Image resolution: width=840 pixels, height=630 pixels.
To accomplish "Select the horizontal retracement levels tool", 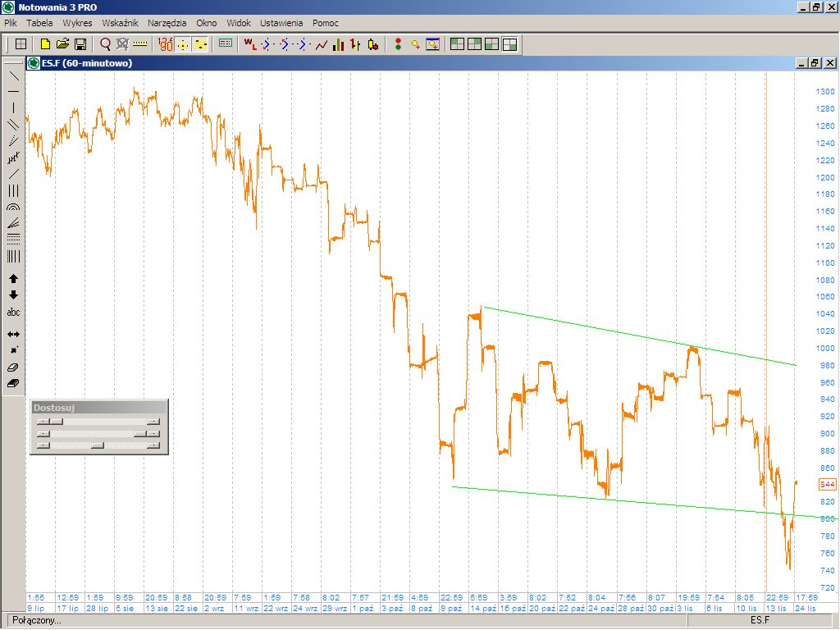I will [13, 240].
